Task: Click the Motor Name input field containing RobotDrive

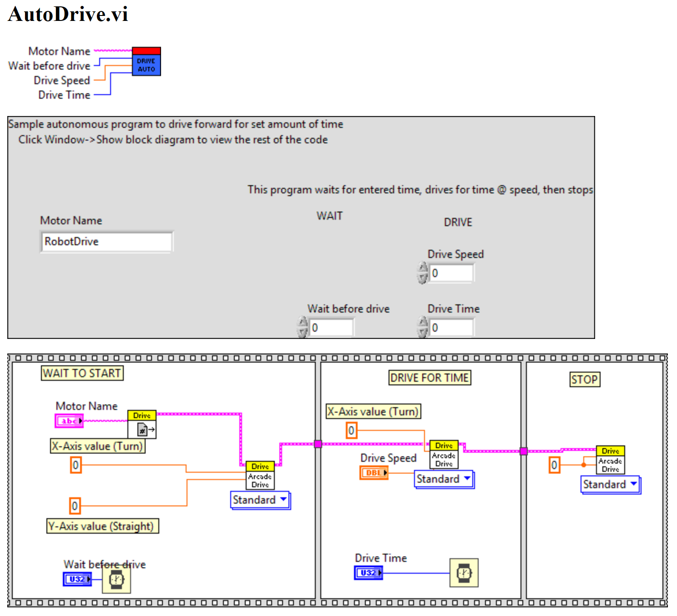Action: point(107,242)
